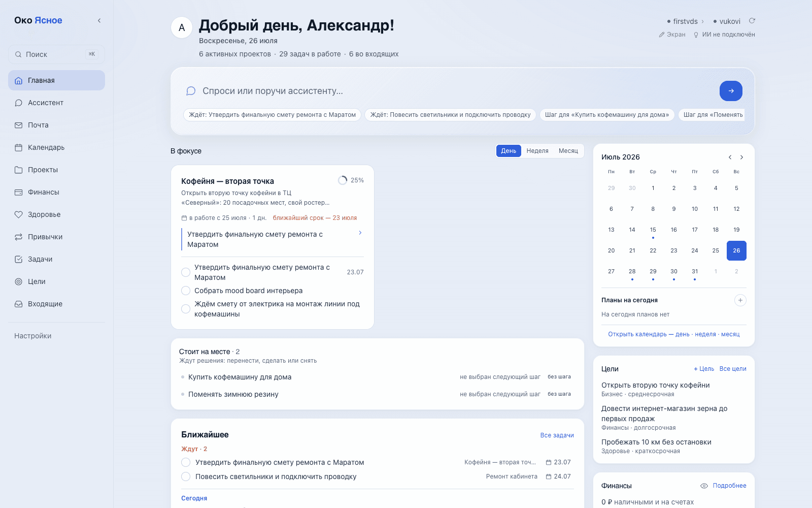Open the Проекты section
Screen dimensions: 812x508
[x=56, y=170]
